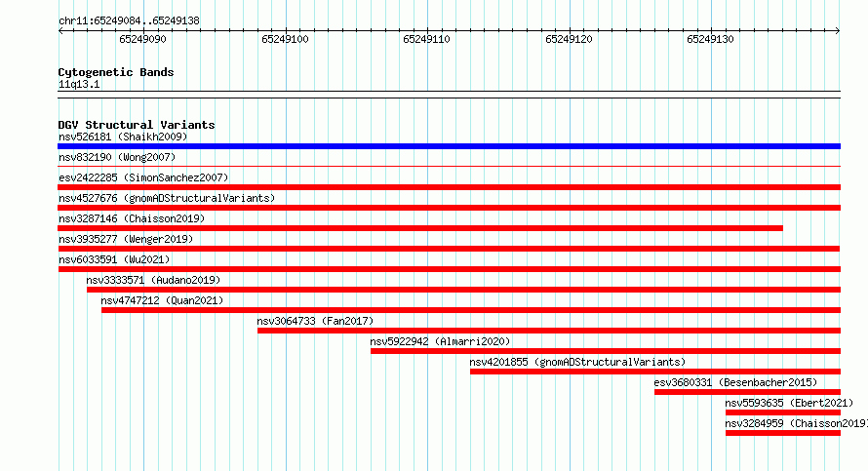Screen dimensions: 868x471
Task: Select red bar under nsv5593635
Action: pyautogui.click(x=783, y=412)
